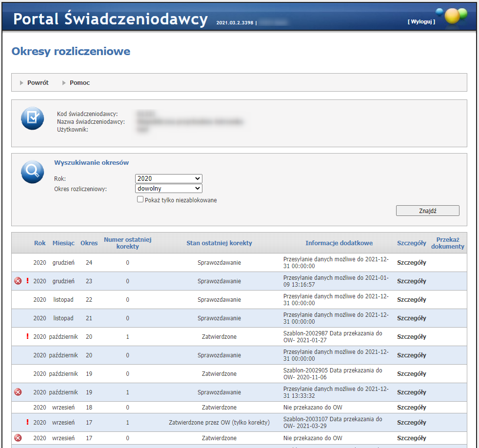Screen dimensions: 479x448
Task: Sort by the Miesiąc column header
Action: (x=63, y=243)
